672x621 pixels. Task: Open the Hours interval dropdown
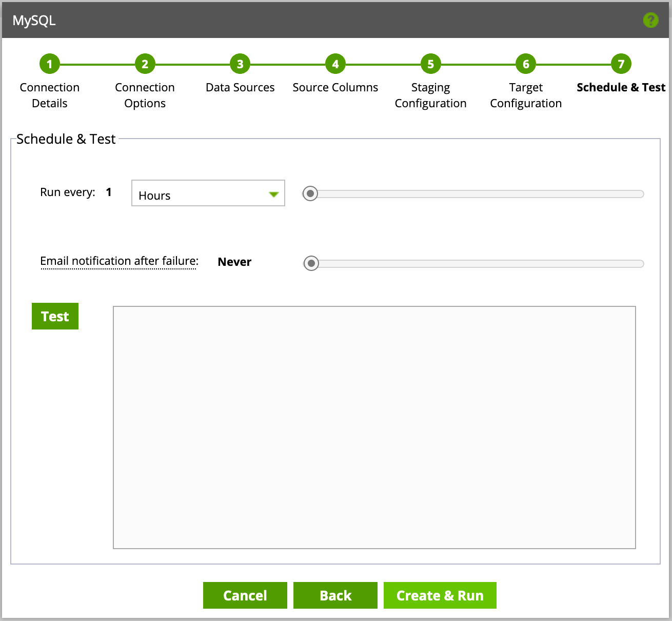208,193
